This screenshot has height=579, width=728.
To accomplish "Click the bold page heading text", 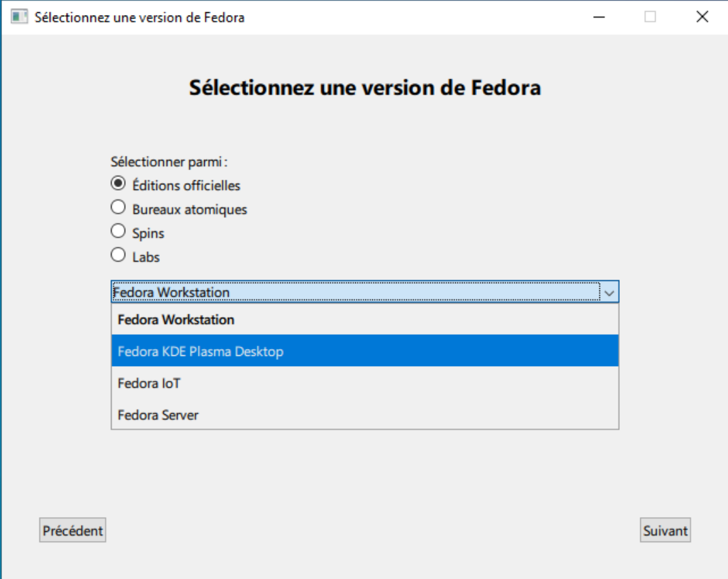I will click(365, 88).
